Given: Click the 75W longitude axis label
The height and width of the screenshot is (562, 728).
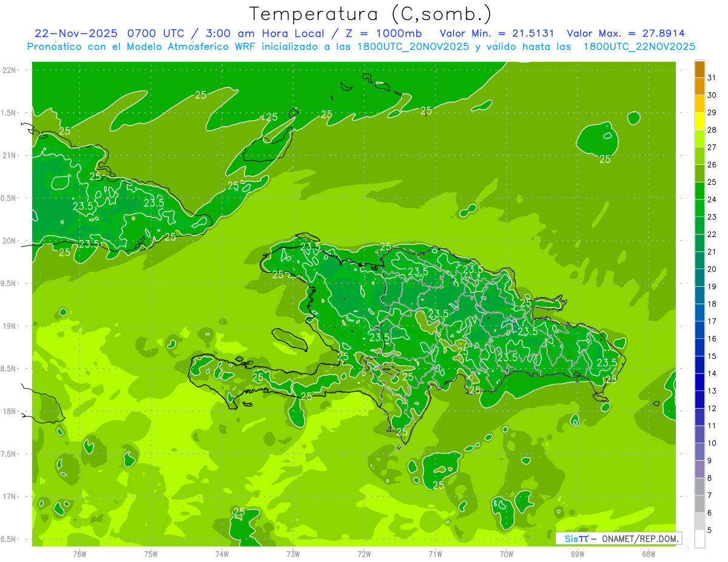Looking at the screenshot, I should click(x=151, y=554).
